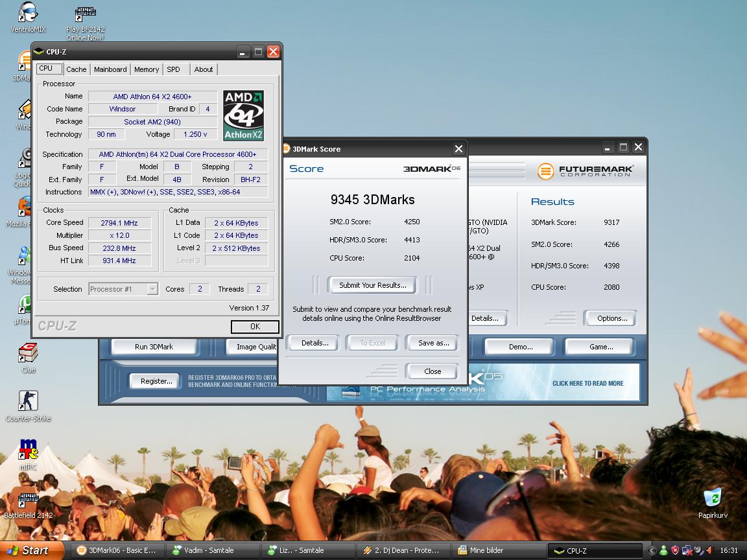Click the green messenger tray icon
Viewport: 747px width, 560px height.
pyautogui.click(x=663, y=550)
